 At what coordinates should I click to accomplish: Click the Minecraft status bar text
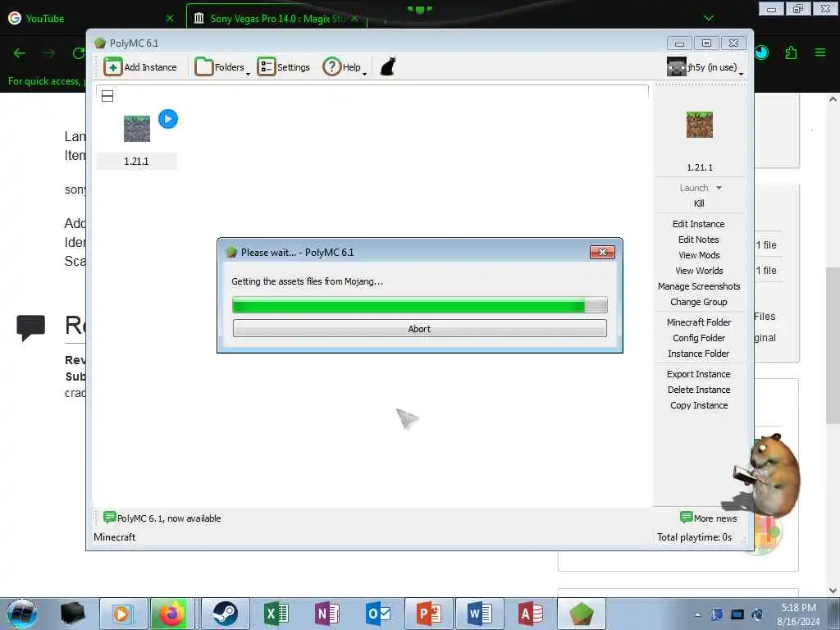115,536
